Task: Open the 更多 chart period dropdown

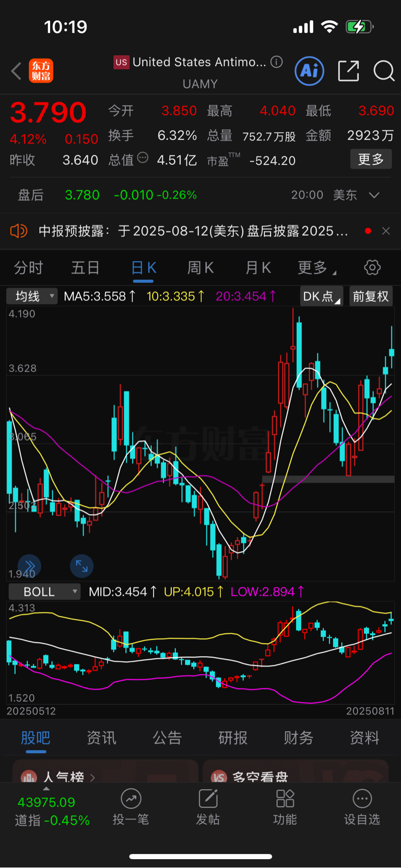Action: pyautogui.click(x=316, y=268)
